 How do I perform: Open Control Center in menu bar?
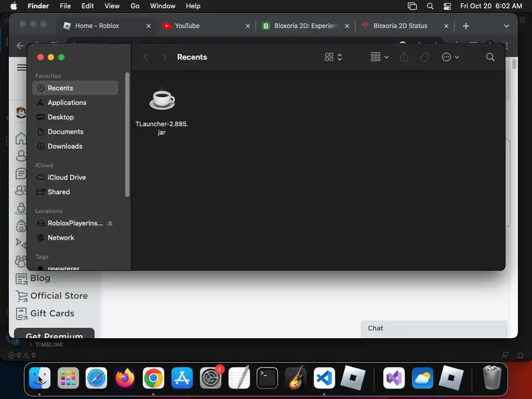point(447,6)
